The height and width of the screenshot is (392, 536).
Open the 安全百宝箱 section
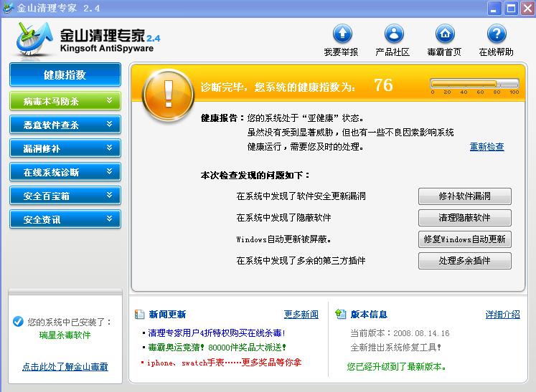65,196
